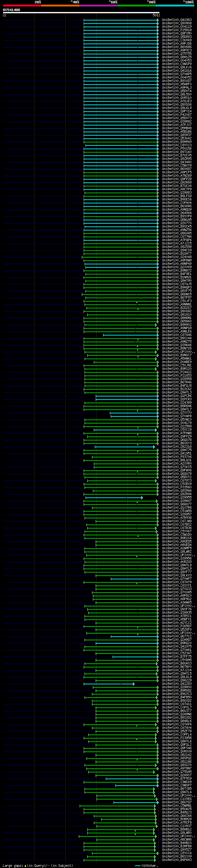Select the UniRef100_O82142 label
The image size is (197, 868).
point(176,755)
